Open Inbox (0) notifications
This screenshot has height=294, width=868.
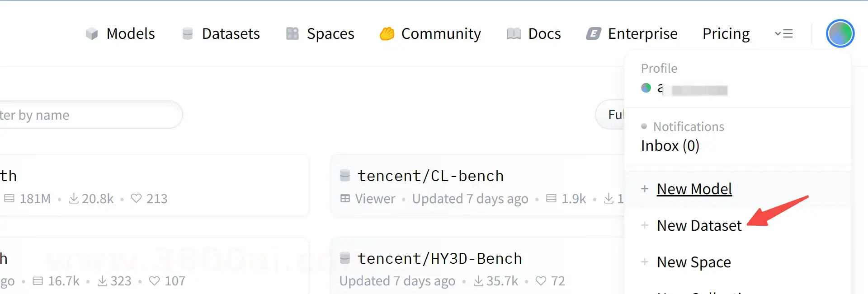click(x=670, y=146)
